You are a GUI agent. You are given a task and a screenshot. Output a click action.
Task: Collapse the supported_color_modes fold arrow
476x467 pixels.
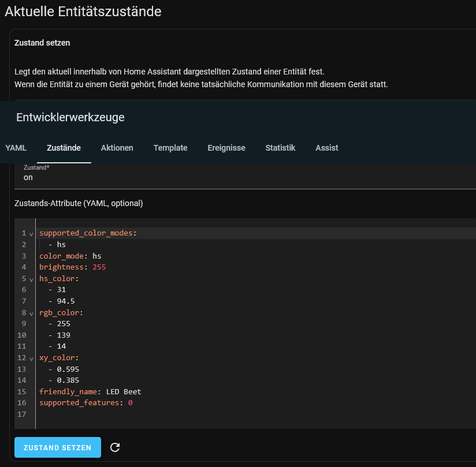click(x=31, y=234)
